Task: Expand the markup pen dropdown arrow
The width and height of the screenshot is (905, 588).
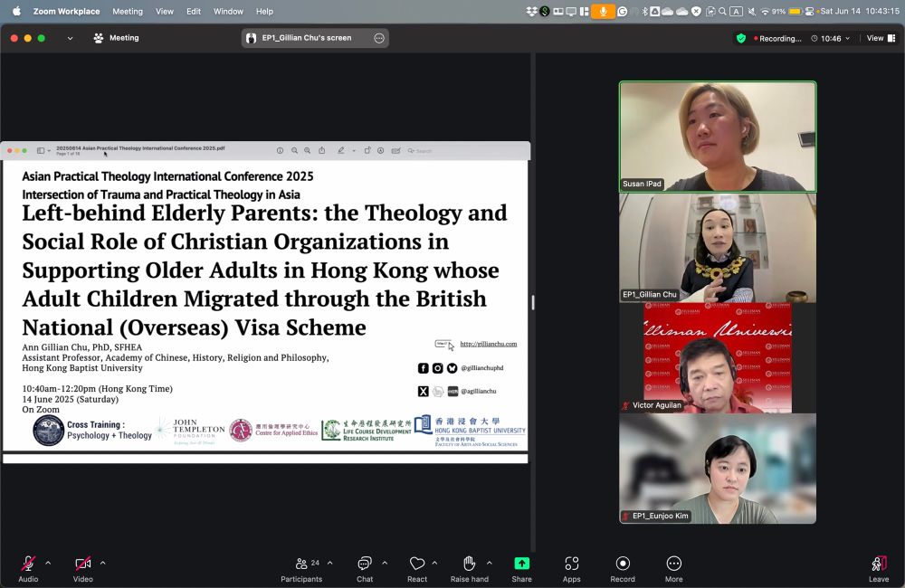Action: [x=354, y=150]
